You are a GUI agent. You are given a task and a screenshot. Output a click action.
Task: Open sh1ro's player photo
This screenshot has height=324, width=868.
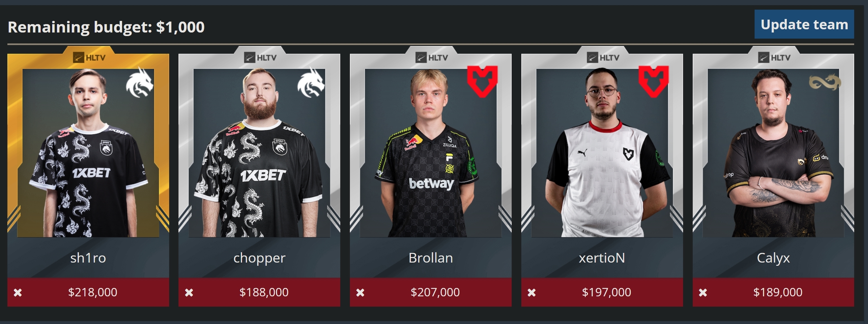point(88,153)
